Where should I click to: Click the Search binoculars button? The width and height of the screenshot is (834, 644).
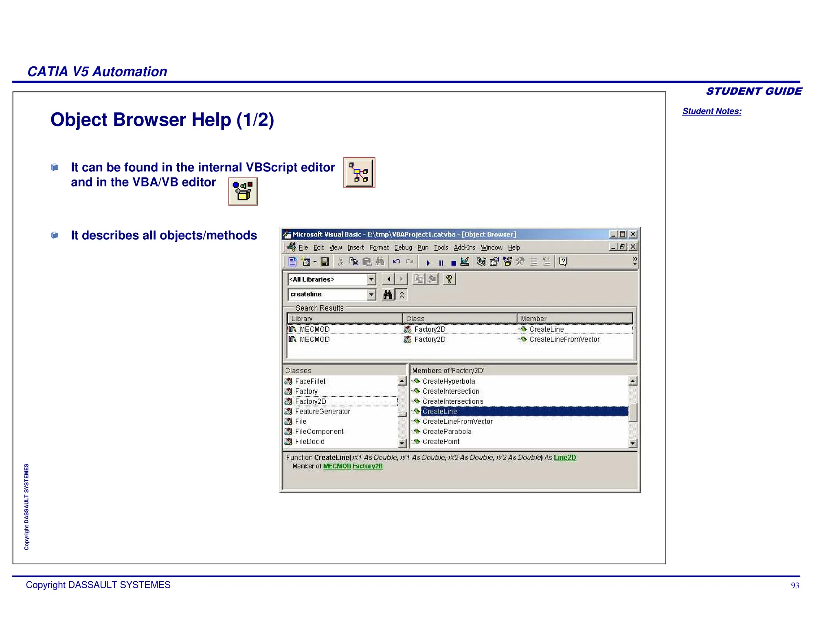tap(388, 294)
